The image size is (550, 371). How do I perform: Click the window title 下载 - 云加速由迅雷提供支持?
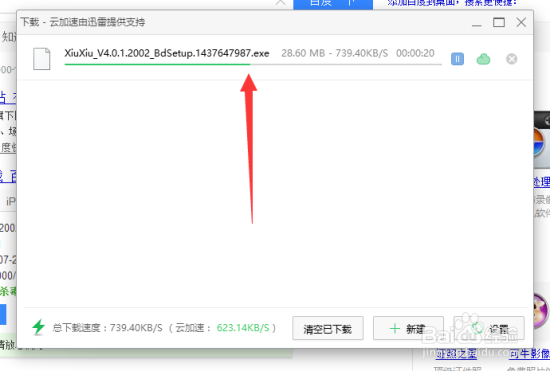pos(83,22)
